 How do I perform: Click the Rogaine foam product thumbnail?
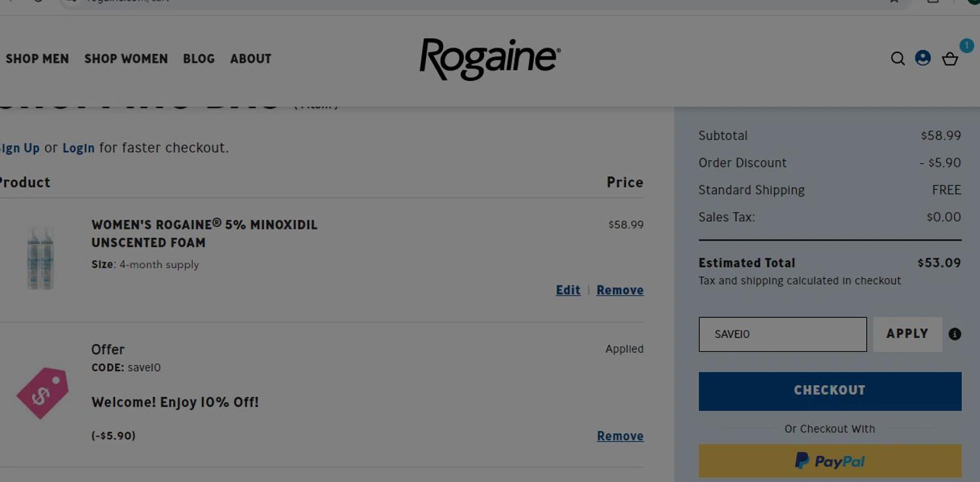(41, 258)
